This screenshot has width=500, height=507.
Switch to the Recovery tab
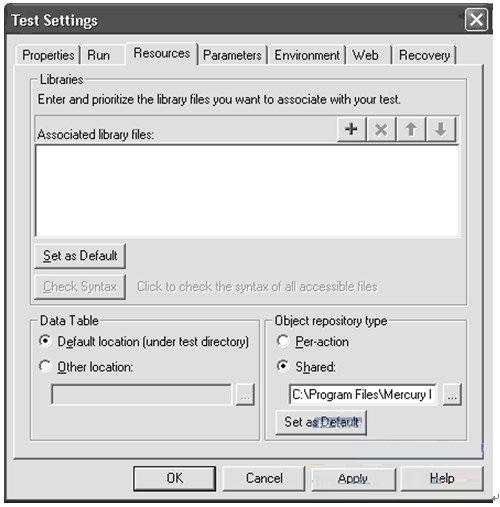click(424, 55)
